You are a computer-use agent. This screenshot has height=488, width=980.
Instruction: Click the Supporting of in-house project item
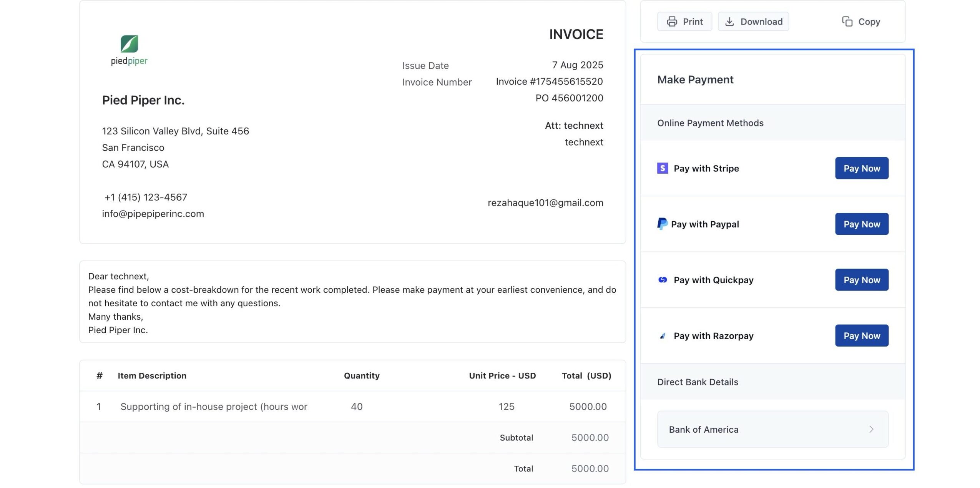pyautogui.click(x=214, y=407)
